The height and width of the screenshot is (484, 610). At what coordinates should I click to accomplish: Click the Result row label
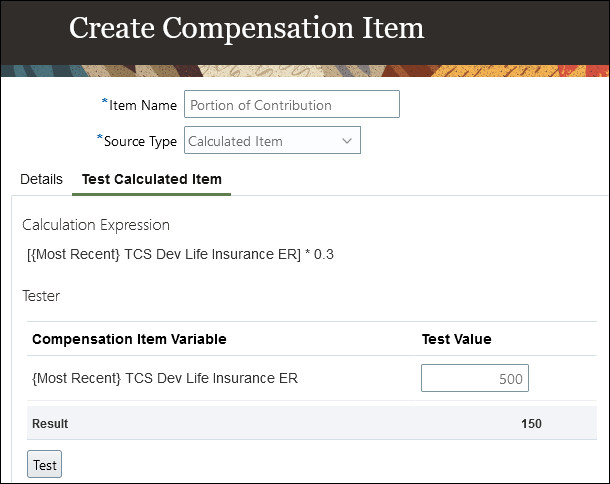click(50, 424)
